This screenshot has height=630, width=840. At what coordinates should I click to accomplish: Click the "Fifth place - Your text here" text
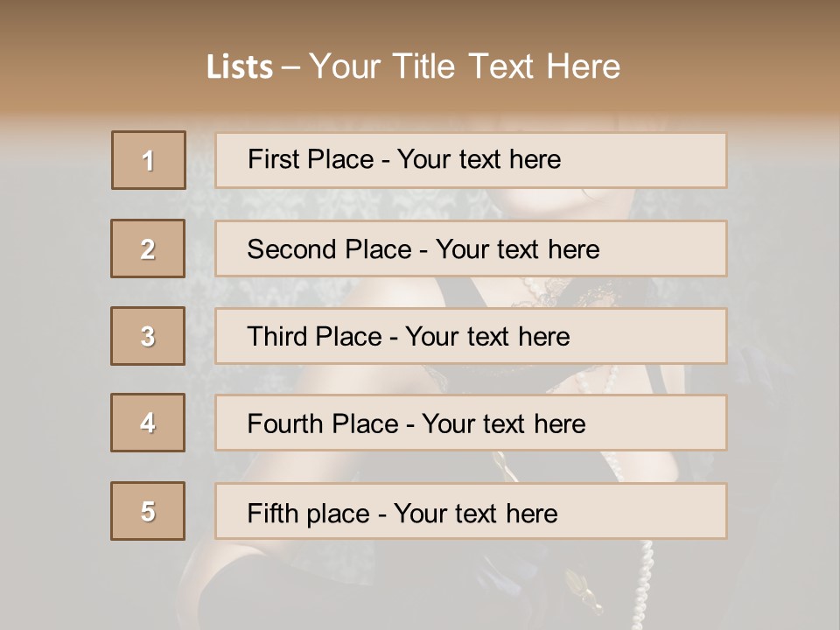(402, 513)
